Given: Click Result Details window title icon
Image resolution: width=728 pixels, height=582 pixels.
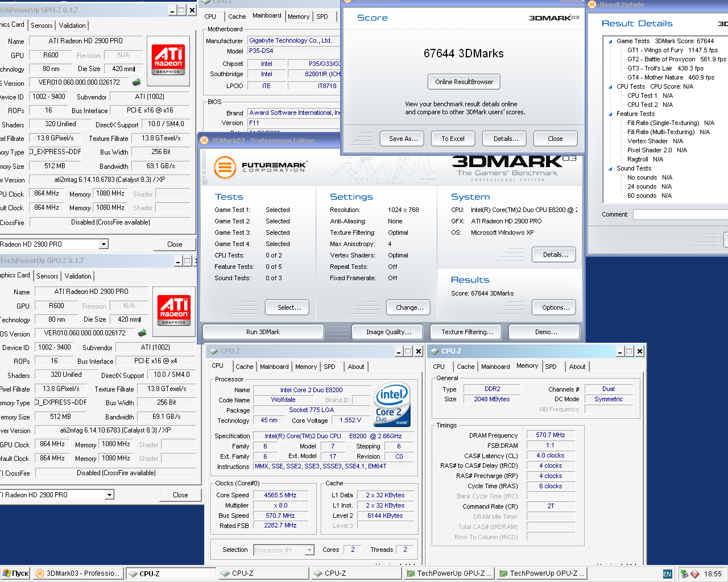Looking at the screenshot, I should coord(592,5).
